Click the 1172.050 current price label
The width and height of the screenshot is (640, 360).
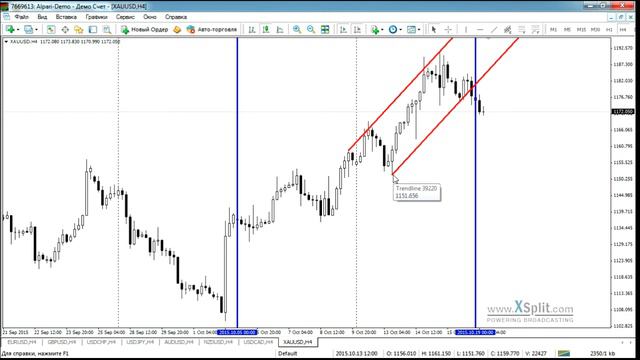point(623,111)
